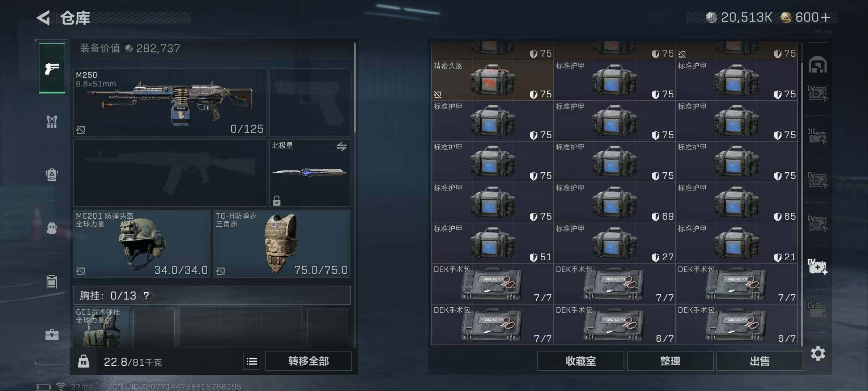
Task: Click the list view icon beside weight
Action: point(252,361)
